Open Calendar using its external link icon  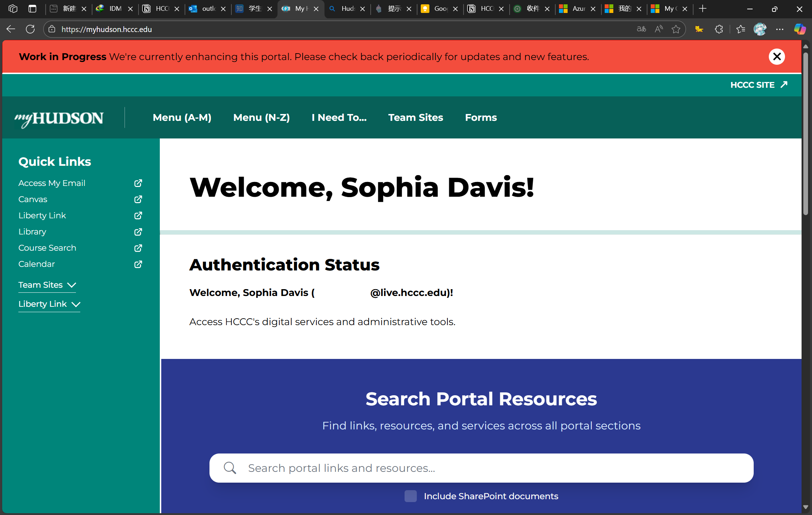[138, 264]
